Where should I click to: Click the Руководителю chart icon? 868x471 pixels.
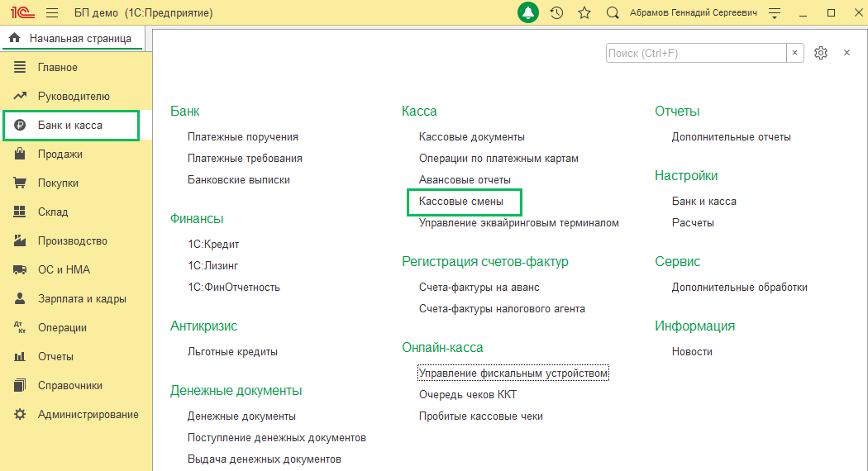click(20, 96)
